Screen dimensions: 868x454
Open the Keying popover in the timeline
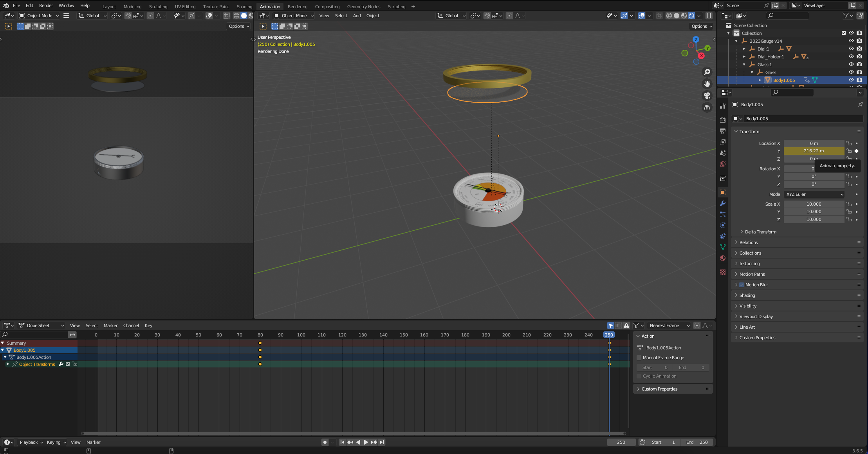click(x=56, y=442)
